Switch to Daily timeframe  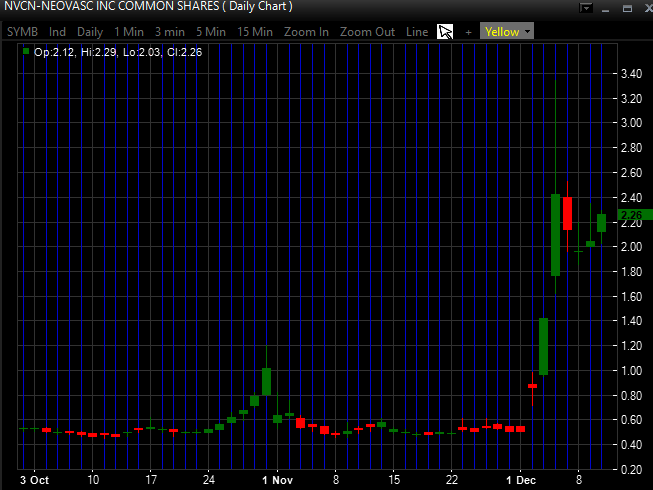pos(90,32)
